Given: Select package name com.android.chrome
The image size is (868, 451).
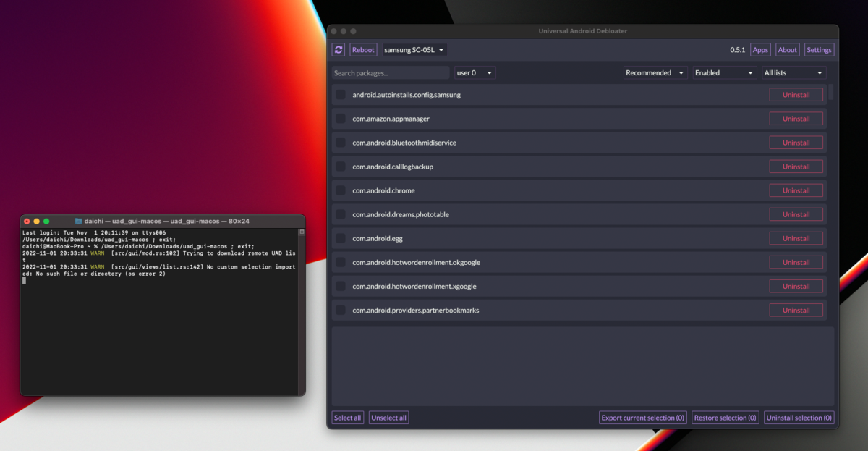Looking at the screenshot, I should [x=383, y=190].
